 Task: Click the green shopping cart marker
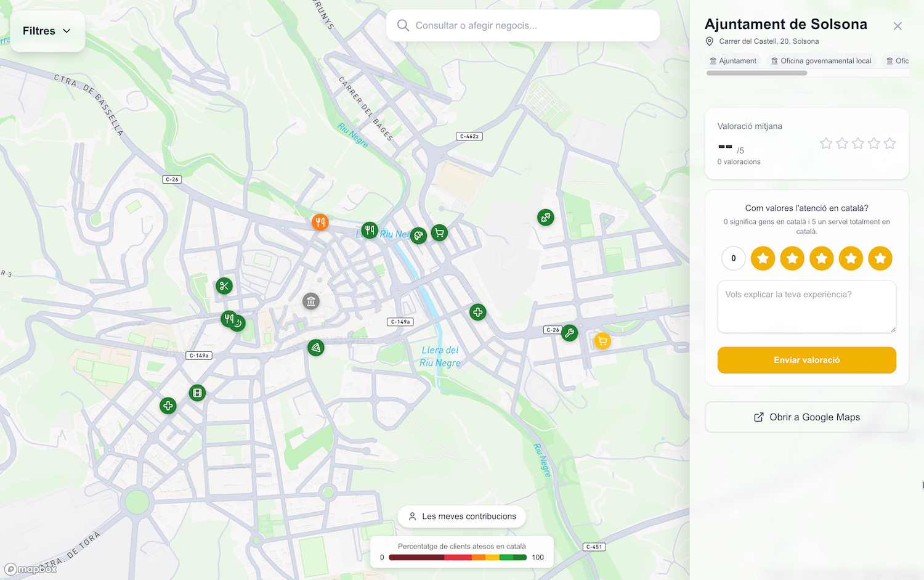(439, 233)
